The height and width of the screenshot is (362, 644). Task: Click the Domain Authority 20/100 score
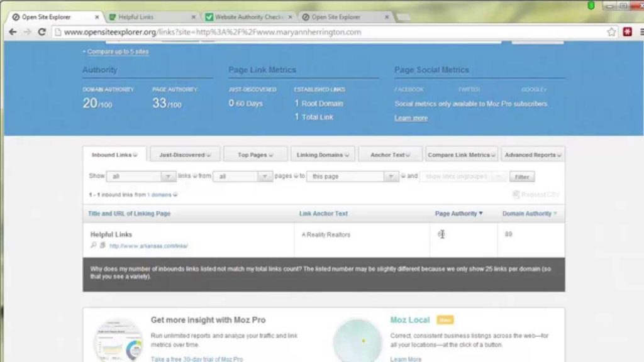(x=97, y=103)
